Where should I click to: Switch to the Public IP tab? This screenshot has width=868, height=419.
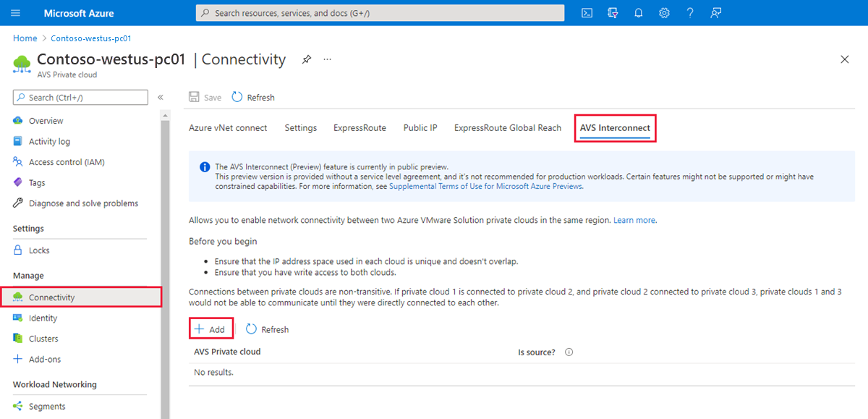click(x=420, y=127)
